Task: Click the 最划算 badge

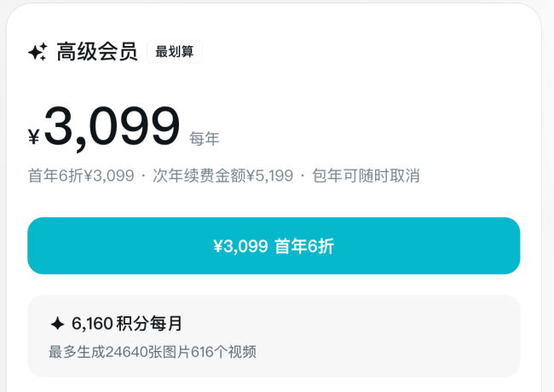Action: (x=175, y=52)
